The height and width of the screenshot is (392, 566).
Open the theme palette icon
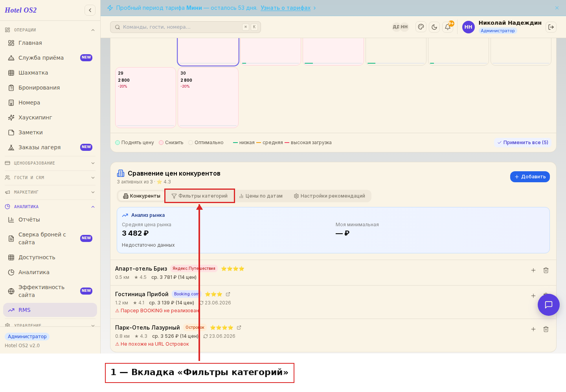421,27
